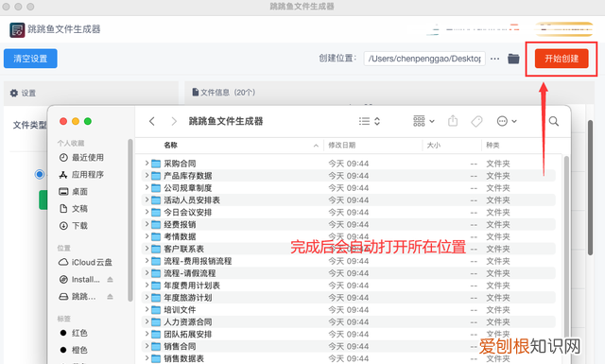
Task: Expand the 公司规章制度 folder
Action: (x=147, y=187)
